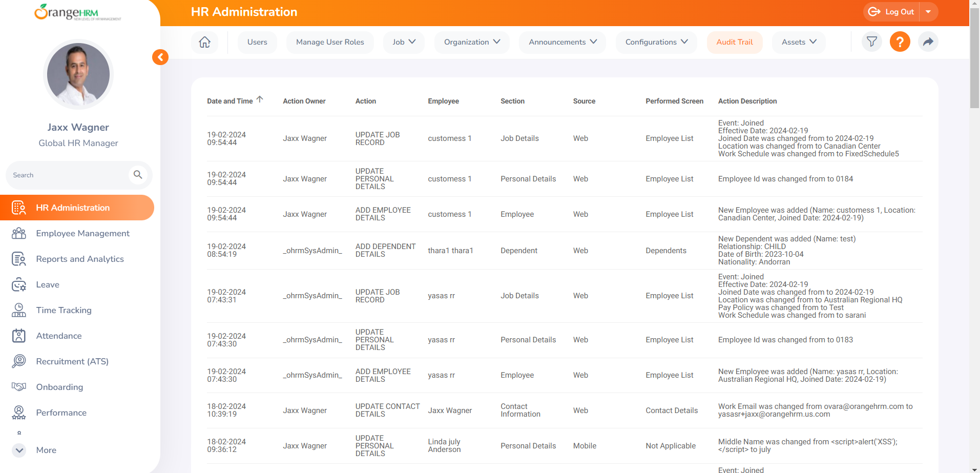Open the Manage User Roles tab

[330, 42]
